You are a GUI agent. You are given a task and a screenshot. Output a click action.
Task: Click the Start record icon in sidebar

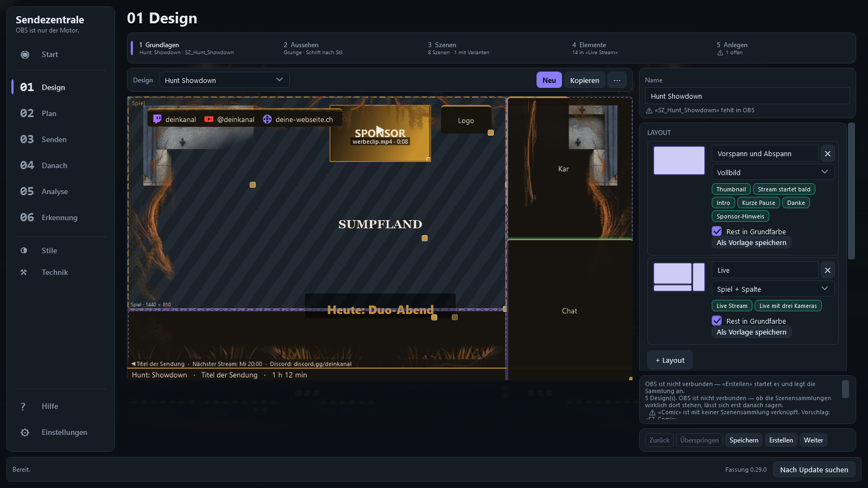pos(25,54)
